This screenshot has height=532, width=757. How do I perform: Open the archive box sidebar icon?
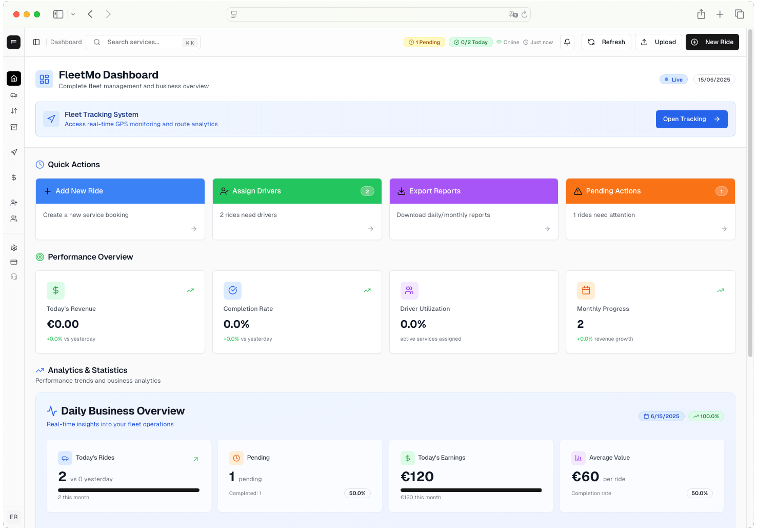(14, 127)
